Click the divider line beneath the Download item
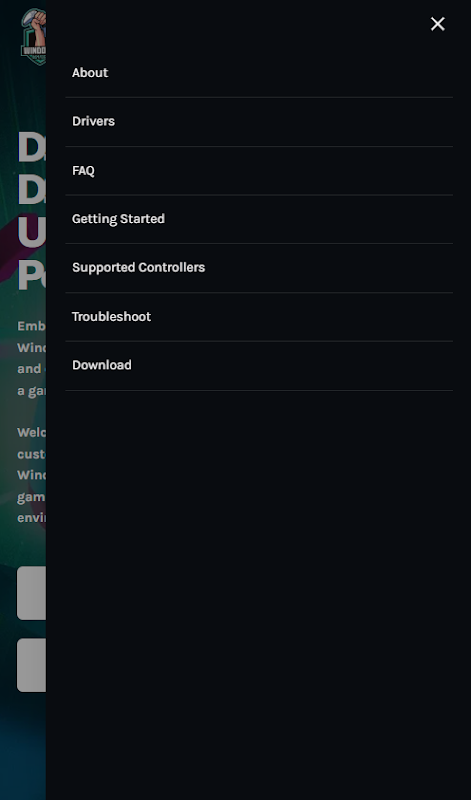 coord(259,390)
